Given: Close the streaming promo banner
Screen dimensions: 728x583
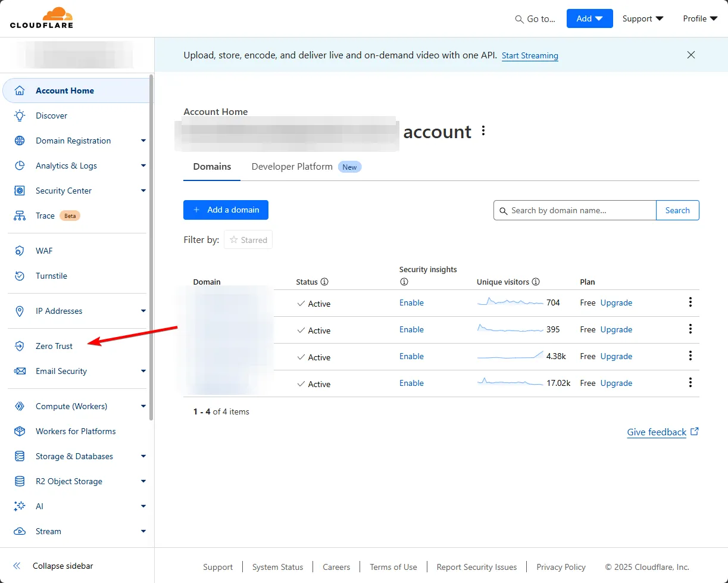Looking at the screenshot, I should 691,55.
